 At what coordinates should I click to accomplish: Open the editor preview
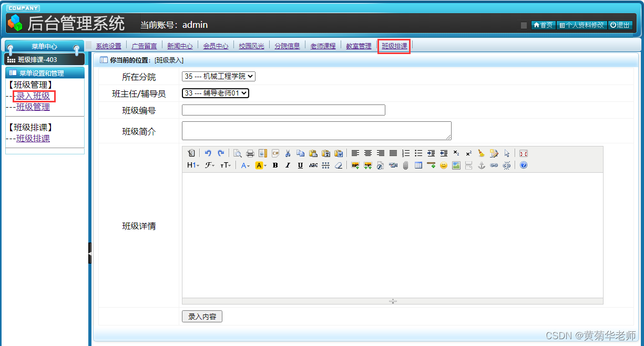coord(238,153)
